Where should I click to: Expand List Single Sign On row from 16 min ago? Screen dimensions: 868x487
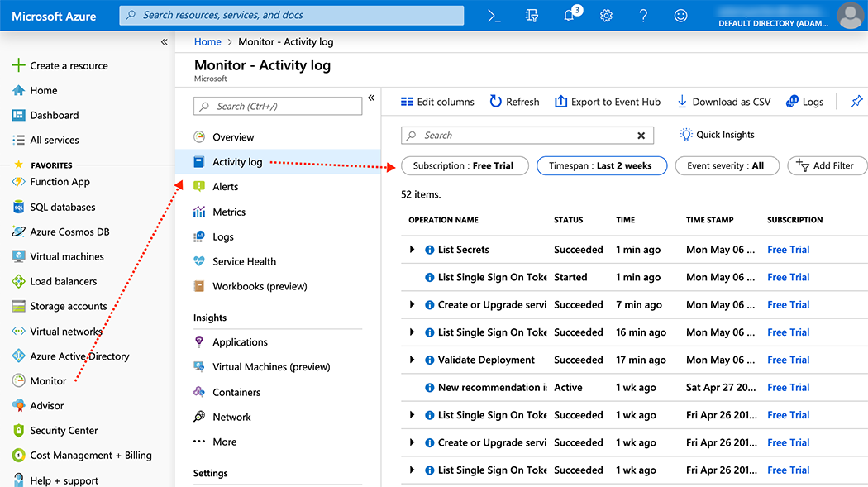[412, 332]
